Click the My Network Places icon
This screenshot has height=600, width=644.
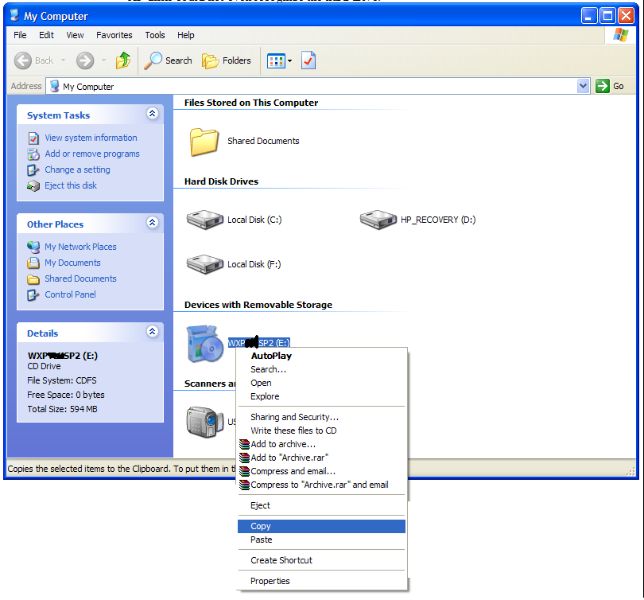tap(33, 247)
